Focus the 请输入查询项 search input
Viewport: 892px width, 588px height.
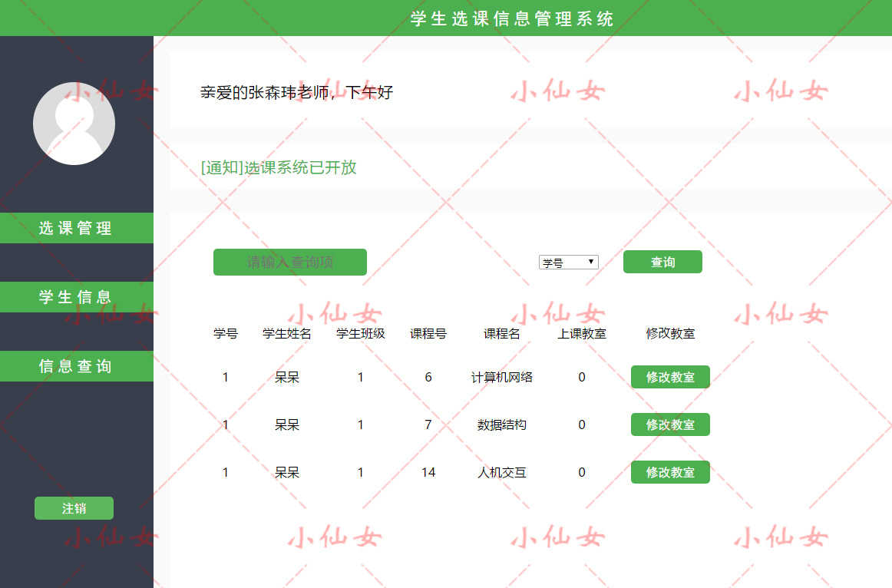(290, 263)
